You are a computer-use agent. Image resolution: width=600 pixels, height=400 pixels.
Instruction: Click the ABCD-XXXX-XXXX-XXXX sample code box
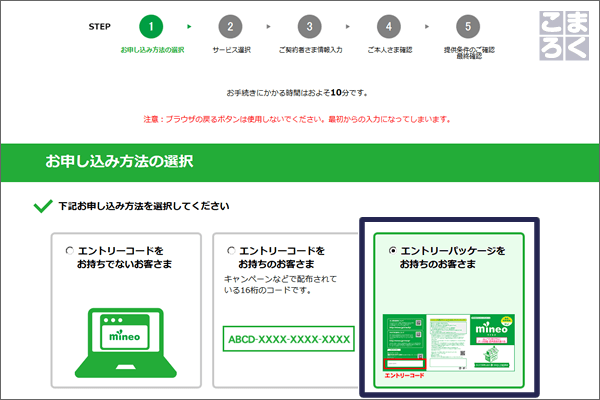[289, 339]
